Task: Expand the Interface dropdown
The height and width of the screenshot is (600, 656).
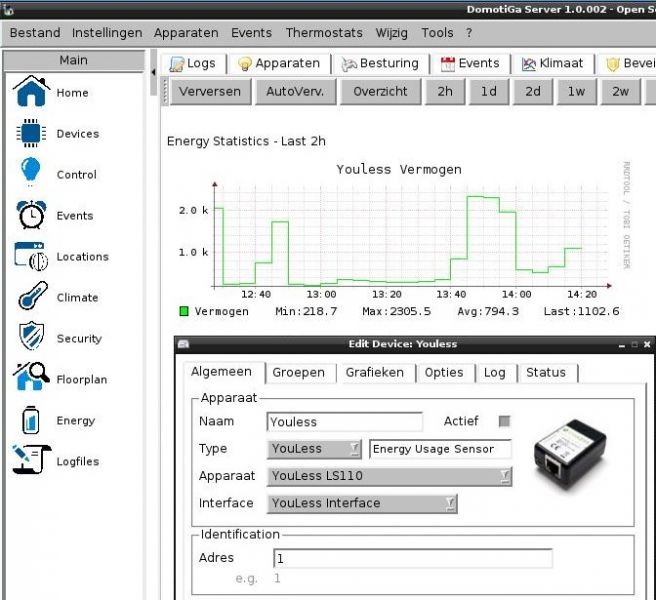Action: pyautogui.click(x=363, y=503)
